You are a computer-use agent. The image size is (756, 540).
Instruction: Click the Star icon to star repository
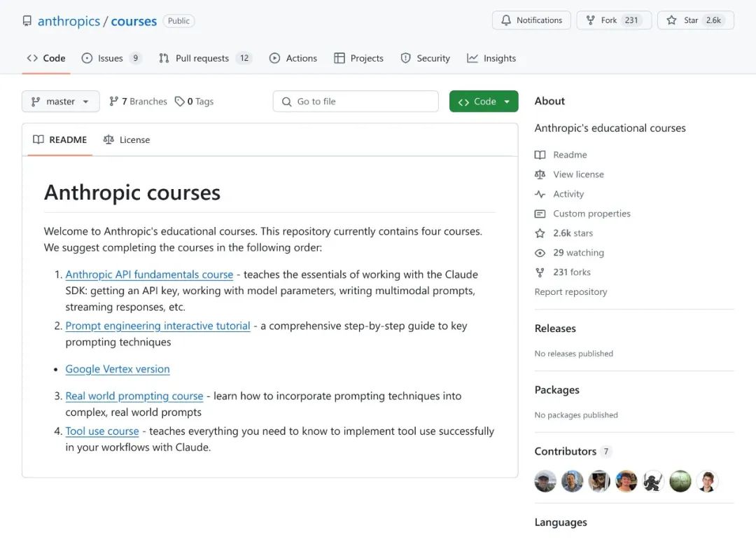click(671, 20)
